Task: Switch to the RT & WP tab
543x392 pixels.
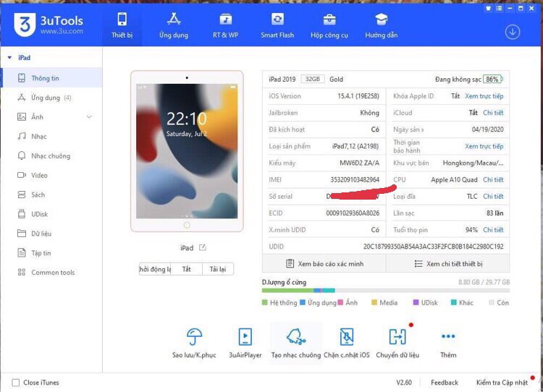Action: click(225, 25)
